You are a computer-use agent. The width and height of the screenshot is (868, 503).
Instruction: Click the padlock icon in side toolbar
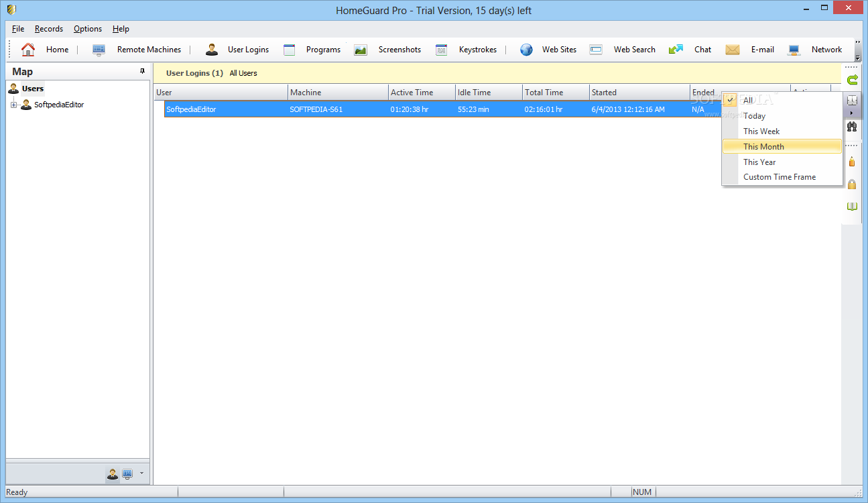852,184
